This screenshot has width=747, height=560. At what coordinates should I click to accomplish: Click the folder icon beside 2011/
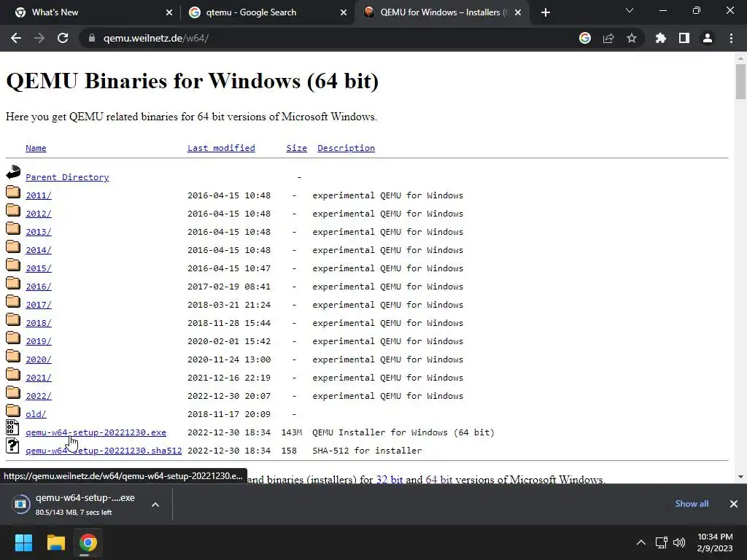(x=13, y=192)
